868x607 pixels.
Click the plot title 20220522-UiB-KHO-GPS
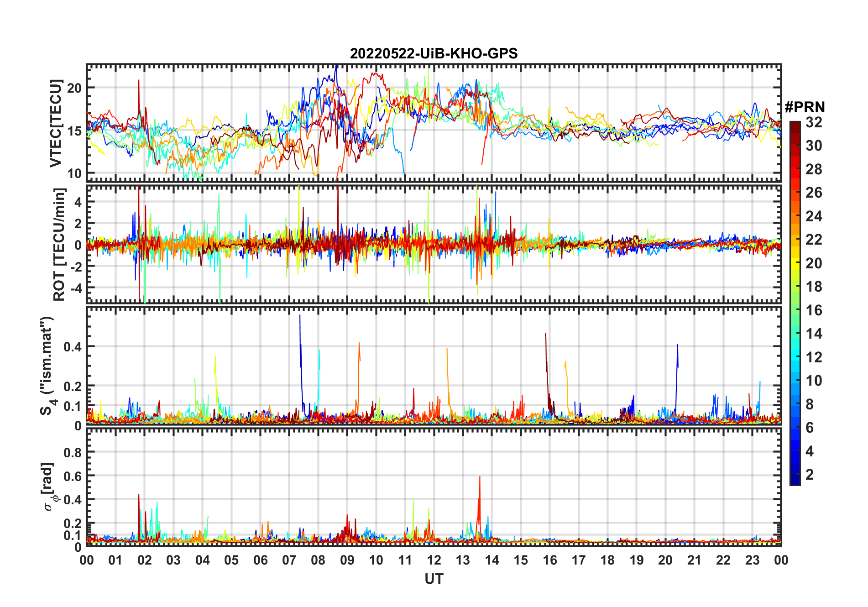point(434,54)
